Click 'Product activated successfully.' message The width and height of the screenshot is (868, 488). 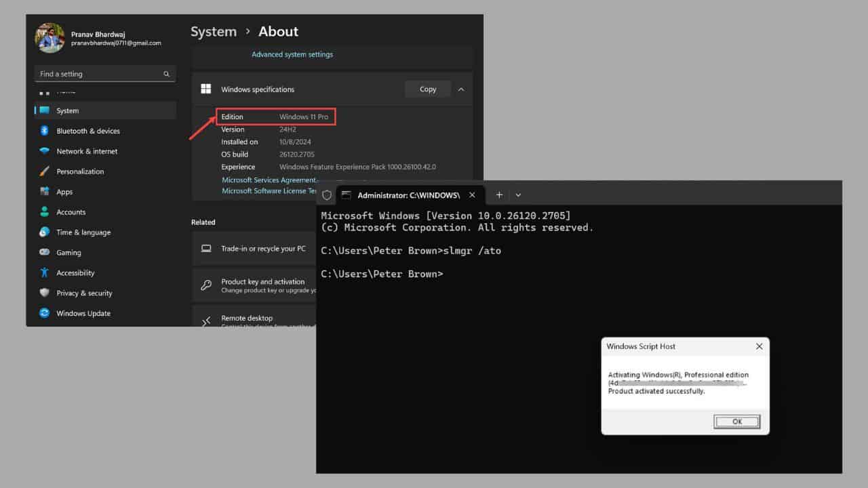pos(656,391)
